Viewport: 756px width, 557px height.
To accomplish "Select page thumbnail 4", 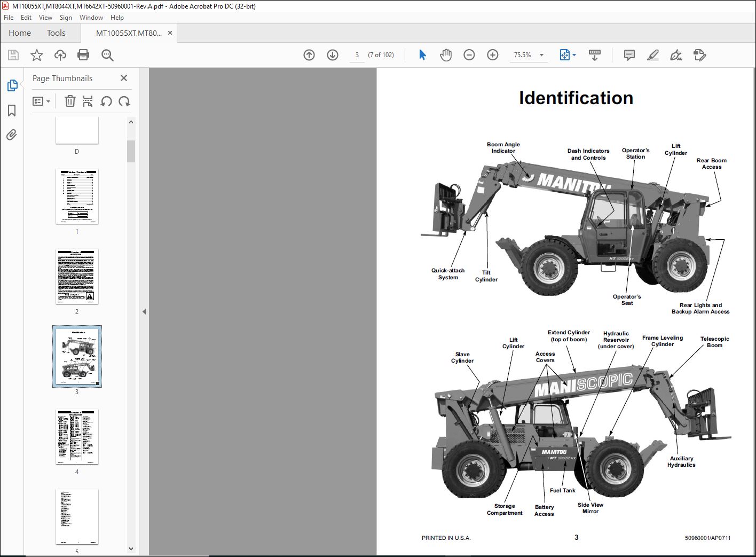I will tap(77, 437).
